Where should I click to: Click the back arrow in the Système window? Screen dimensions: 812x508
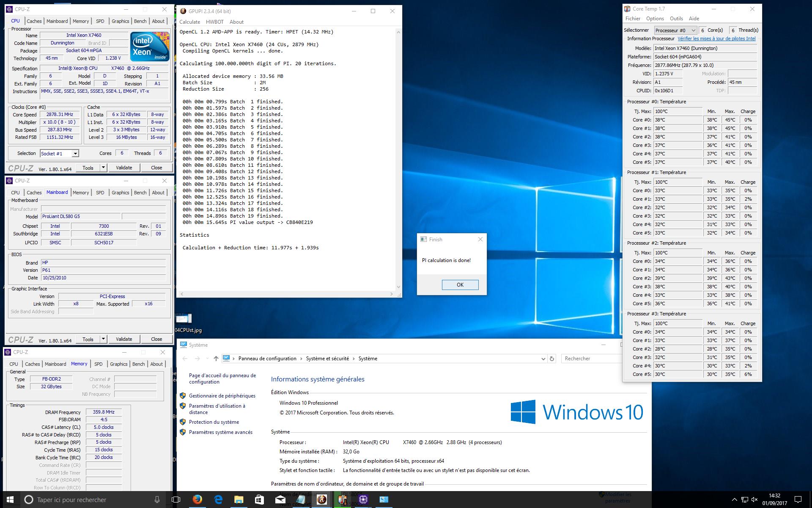pos(185,359)
